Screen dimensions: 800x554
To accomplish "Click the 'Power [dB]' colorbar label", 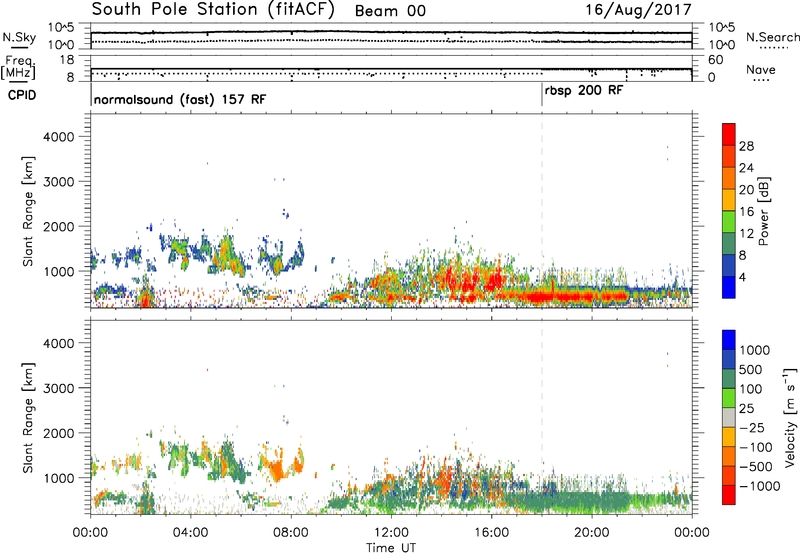I will 764,211.
